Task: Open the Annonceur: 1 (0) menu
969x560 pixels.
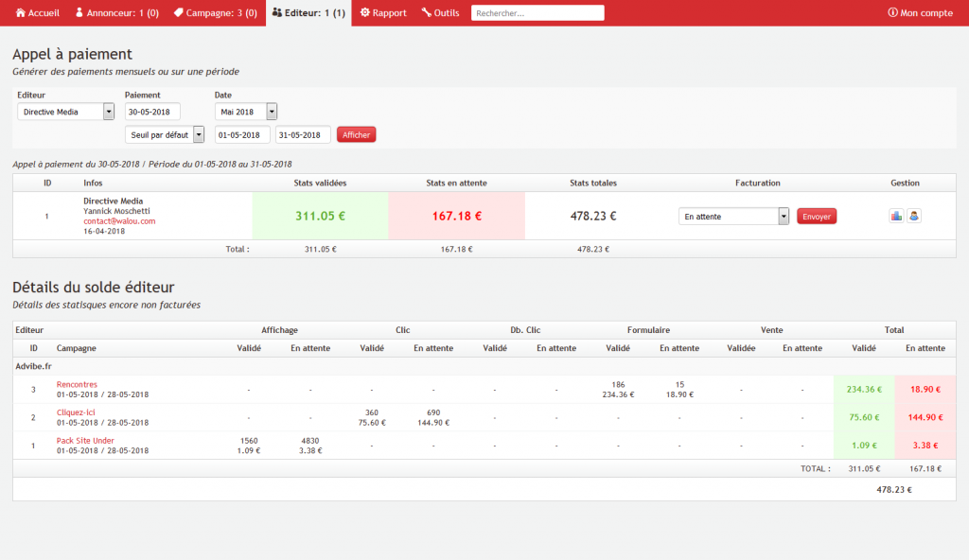Action: 116,12
